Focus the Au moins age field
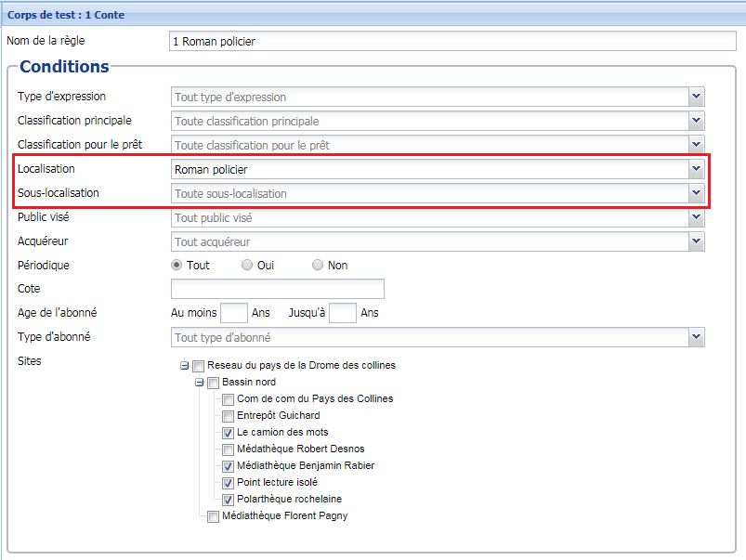 pyautogui.click(x=234, y=313)
